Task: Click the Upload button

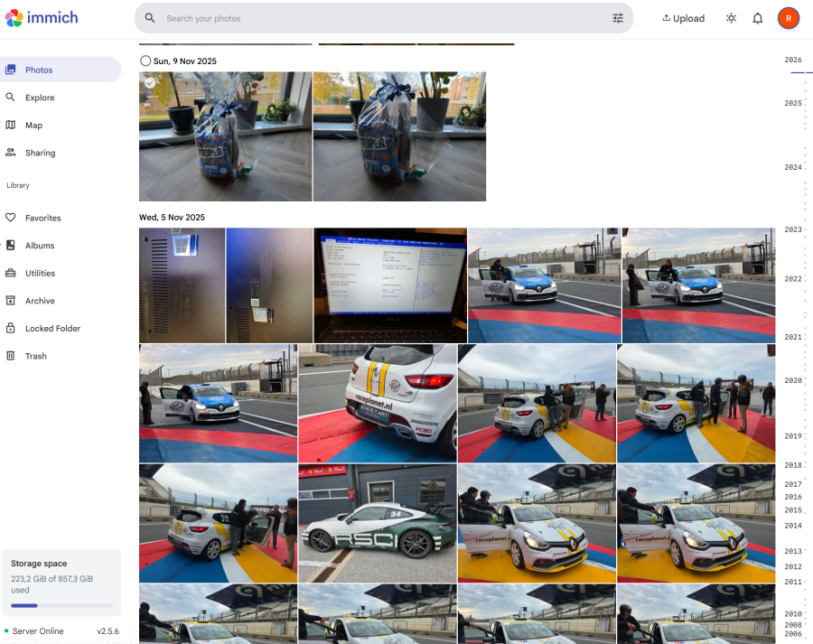Action: tap(683, 18)
